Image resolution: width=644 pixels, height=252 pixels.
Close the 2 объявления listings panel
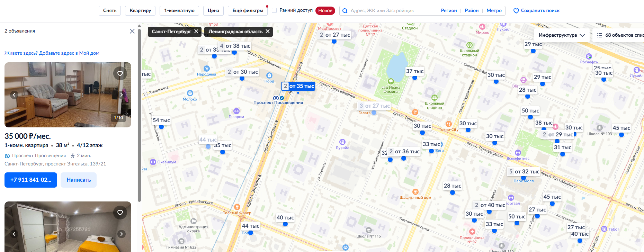(x=132, y=31)
